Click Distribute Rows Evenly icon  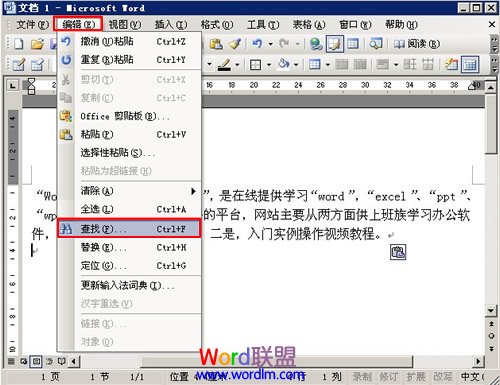click(x=410, y=64)
